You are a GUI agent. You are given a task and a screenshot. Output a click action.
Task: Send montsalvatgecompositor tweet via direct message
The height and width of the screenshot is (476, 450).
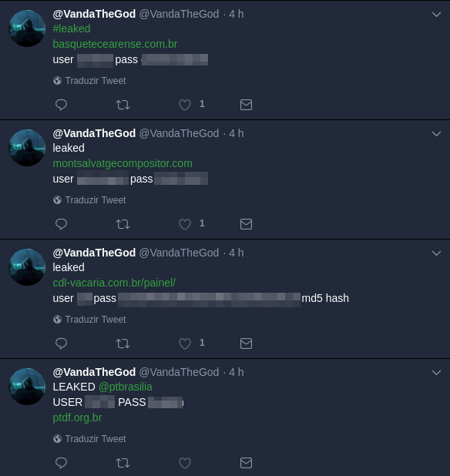coord(246,224)
